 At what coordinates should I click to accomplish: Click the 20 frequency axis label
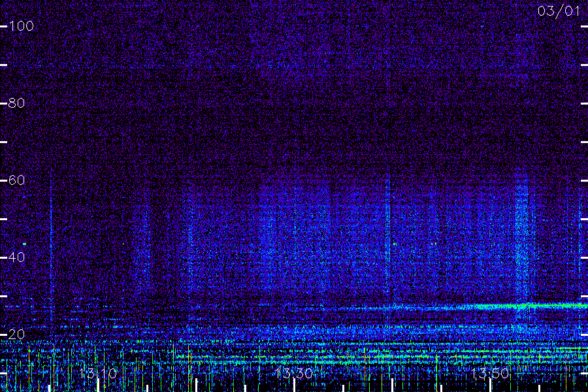(16, 335)
